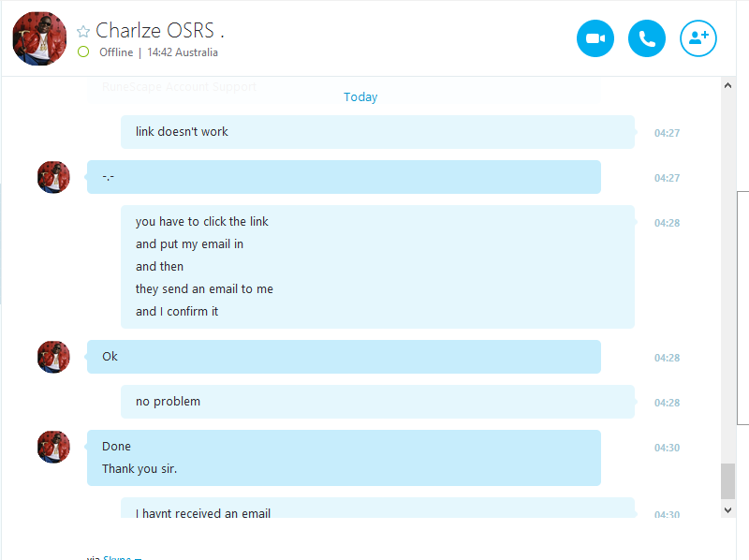Open the via Skype dropdown
This screenshot has width=749, height=560.
point(123,557)
